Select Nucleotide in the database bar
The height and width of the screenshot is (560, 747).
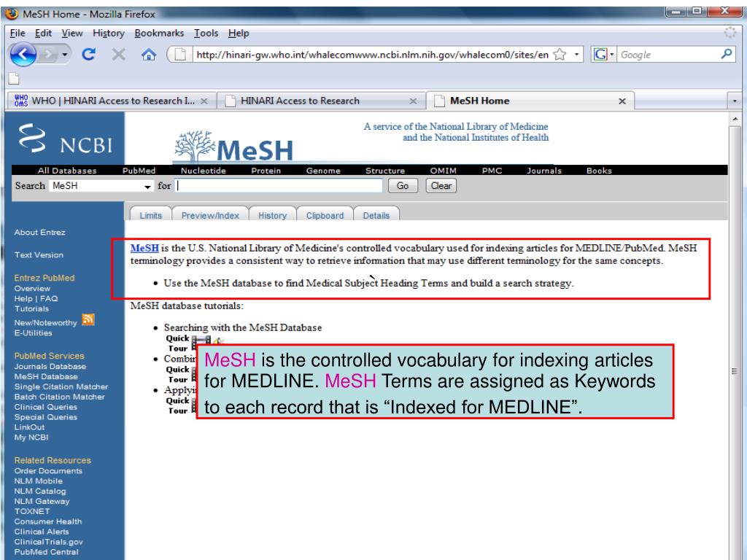204,171
